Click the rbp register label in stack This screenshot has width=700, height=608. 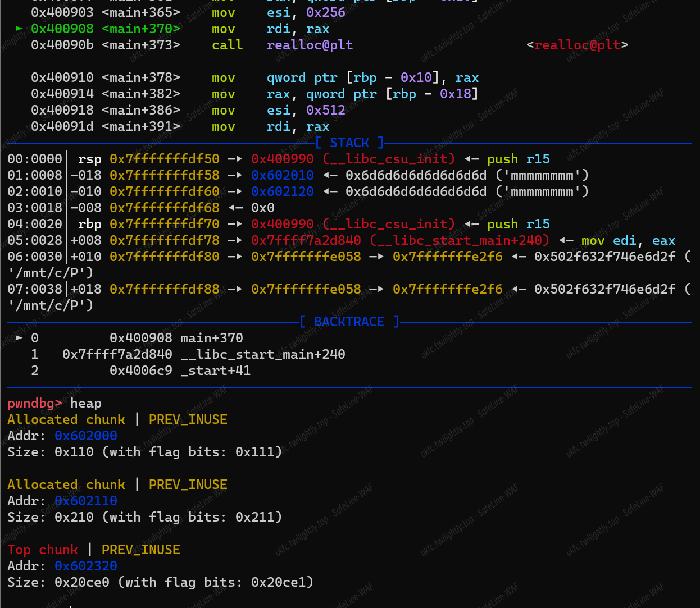tap(90, 224)
